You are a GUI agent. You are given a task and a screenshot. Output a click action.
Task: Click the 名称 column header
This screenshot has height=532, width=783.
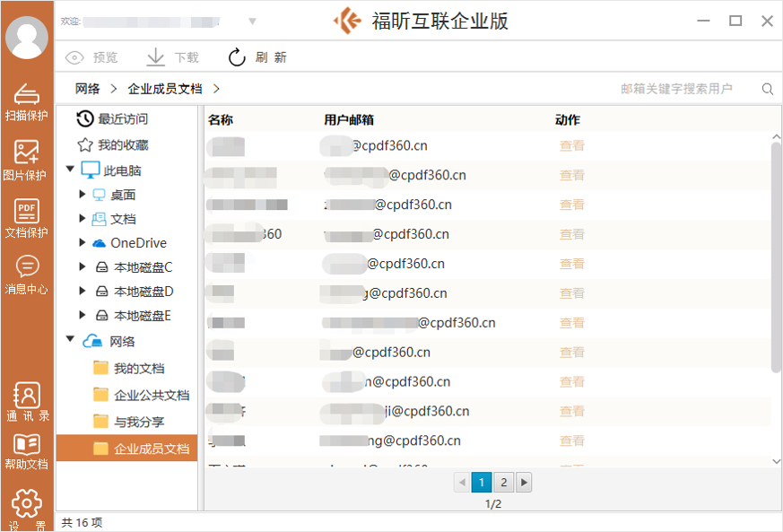click(221, 120)
